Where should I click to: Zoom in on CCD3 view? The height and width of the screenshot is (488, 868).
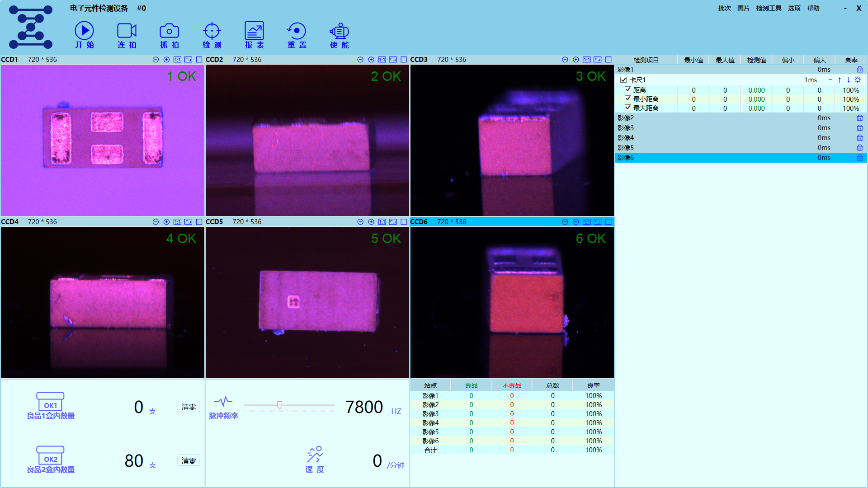pos(576,60)
